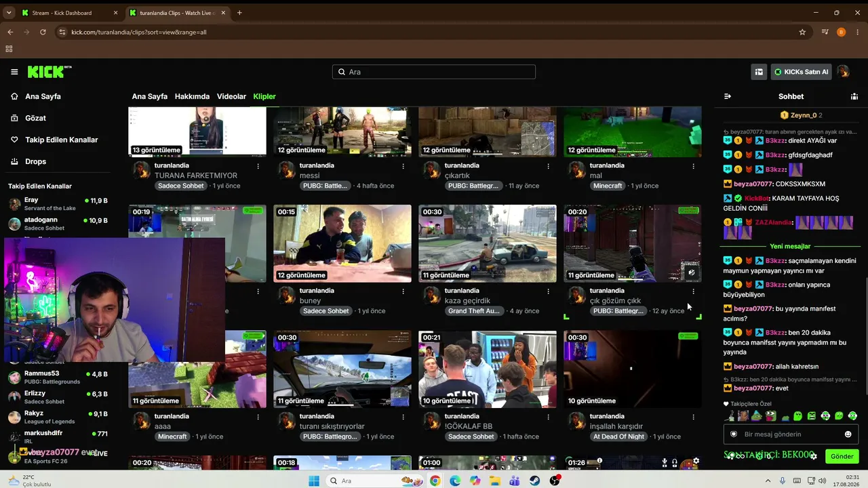The width and height of the screenshot is (868, 488).
Task: Open the emoji picker in message box
Action: coord(848,434)
